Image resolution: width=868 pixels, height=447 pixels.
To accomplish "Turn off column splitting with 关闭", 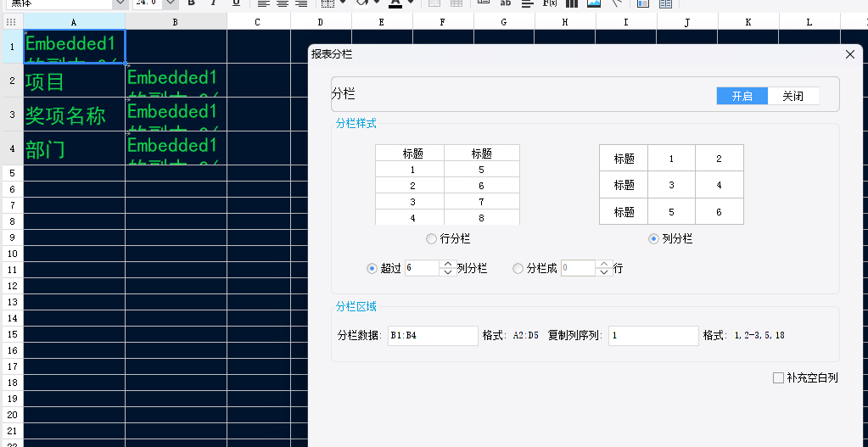I will [792, 96].
